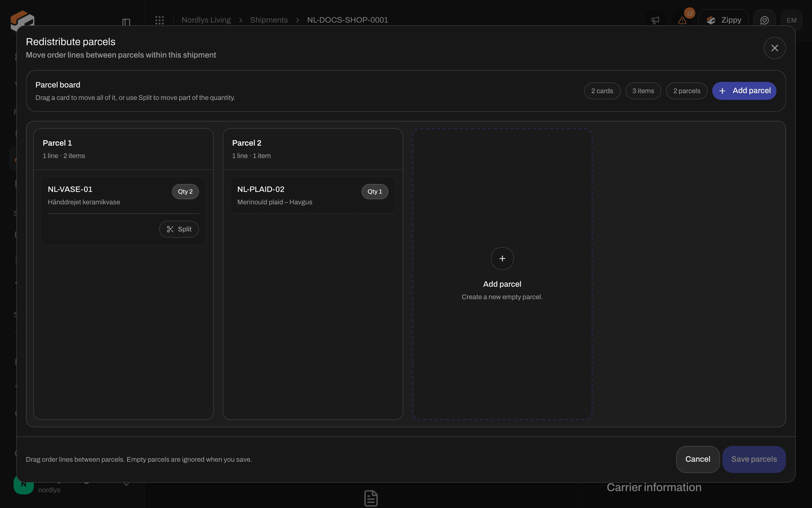Screen dimensions: 812x508
Task: Click the 1 line · 1 item summary
Action: [x=251, y=156]
